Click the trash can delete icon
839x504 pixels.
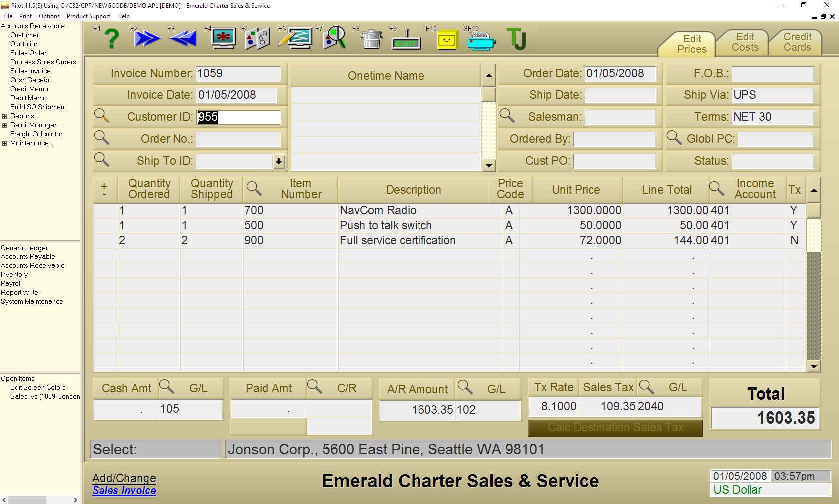click(371, 39)
